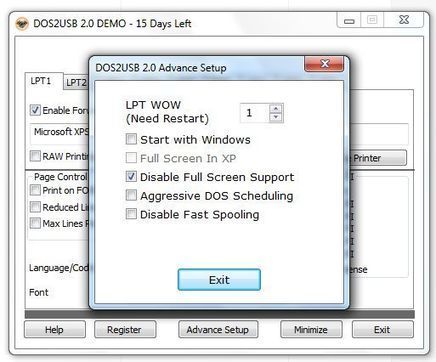Image resolution: width=436 pixels, height=362 pixels.
Task: Click the Exit button in Advance Setup dialog
Action: tap(219, 280)
